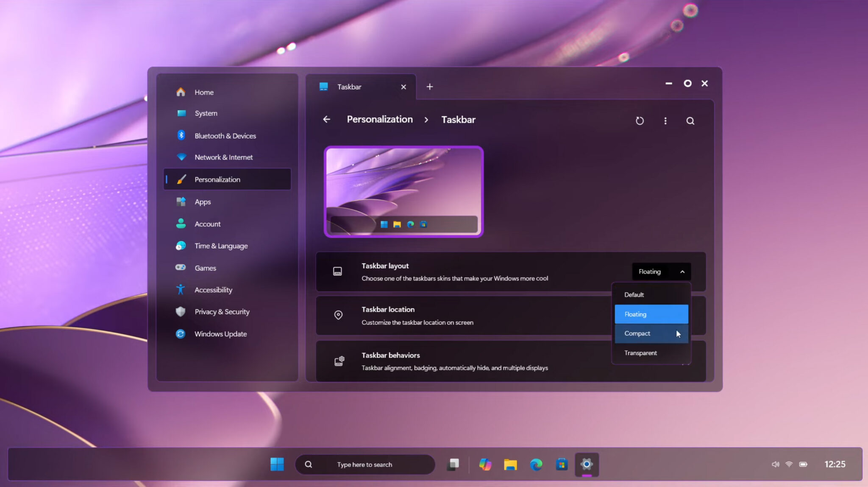Image resolution: width=868 pixels, height=487 pixels.
Task: Collapse the Taskbar layout dropdown chevron
Action: coord(682,271)
